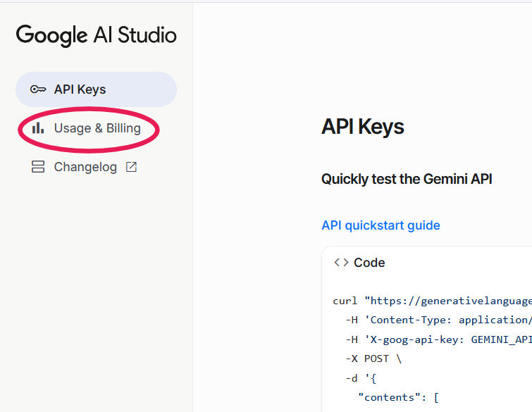Click the angle-brackets Code icon

pos(341,263)
